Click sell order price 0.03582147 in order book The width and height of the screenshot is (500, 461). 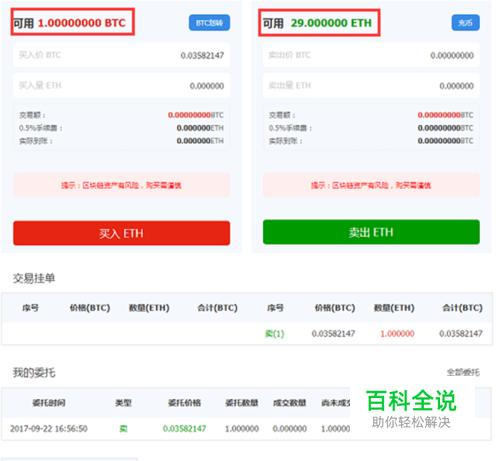point(333,333)
